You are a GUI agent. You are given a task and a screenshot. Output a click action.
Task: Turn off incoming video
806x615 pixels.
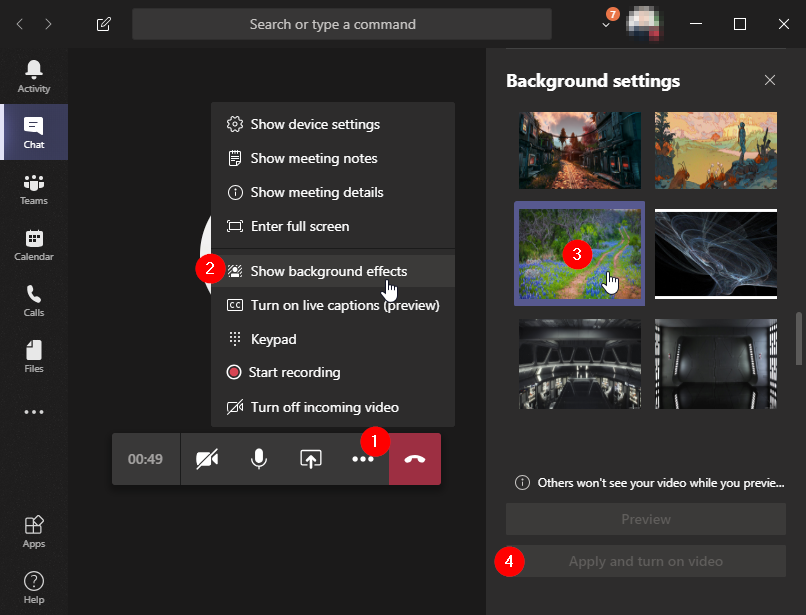point(324,407)
